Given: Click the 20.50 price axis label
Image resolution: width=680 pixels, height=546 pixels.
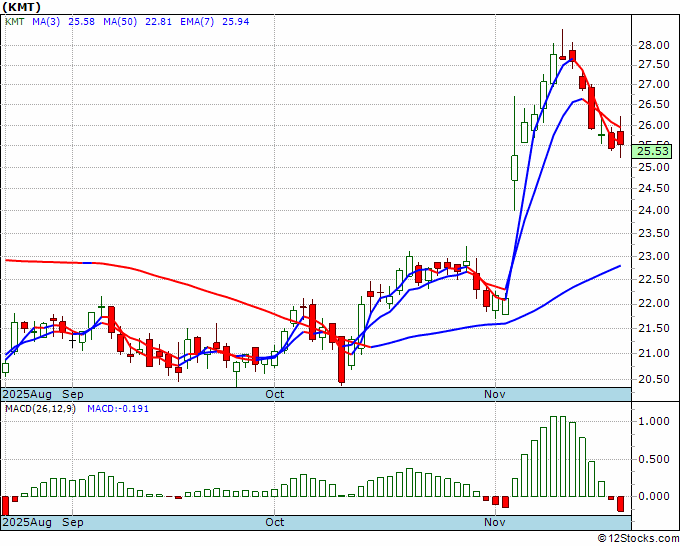Looking at the screenshot, I should click(654, 379).
